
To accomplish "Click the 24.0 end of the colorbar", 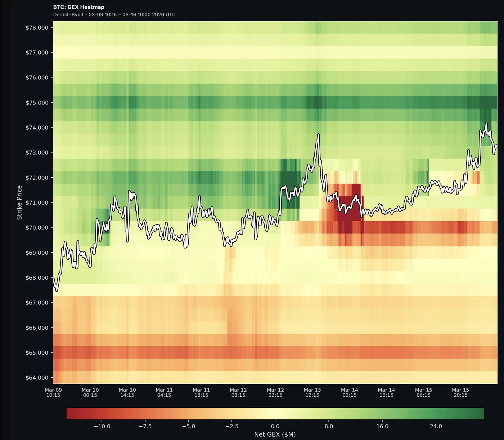I will (x=436, y=426).
